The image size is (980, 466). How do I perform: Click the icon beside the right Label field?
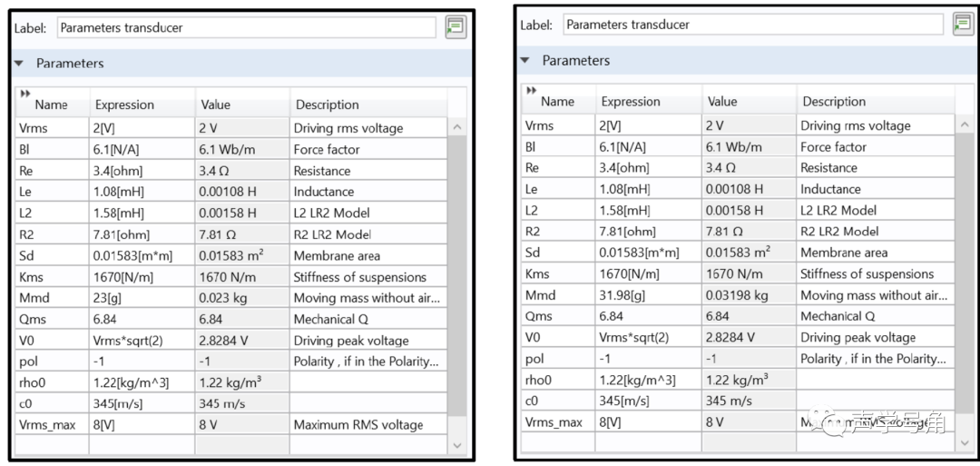click(x=963, y=25)
